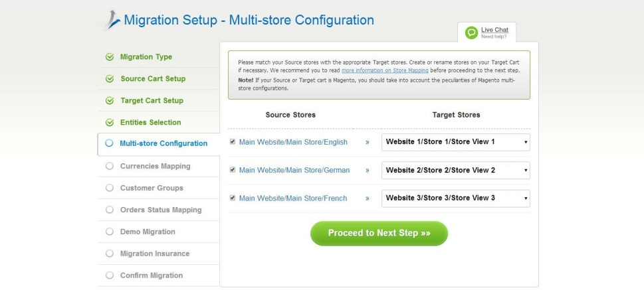The height and width of the screenshot is (290, 644).
Task: Open the Website 1/Store 1/Store View 1 dropdown
Action: coord(455,142)
